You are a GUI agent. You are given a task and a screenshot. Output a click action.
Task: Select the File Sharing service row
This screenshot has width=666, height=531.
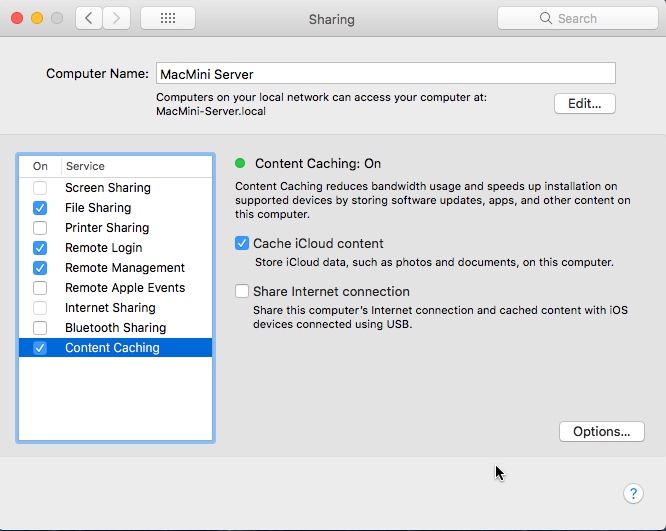(116, 208)
